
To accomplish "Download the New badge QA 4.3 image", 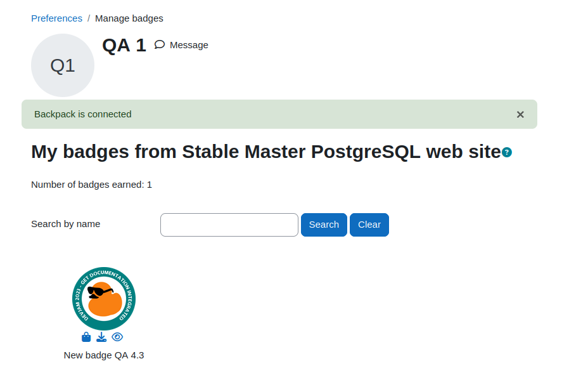I will point(101,337).
